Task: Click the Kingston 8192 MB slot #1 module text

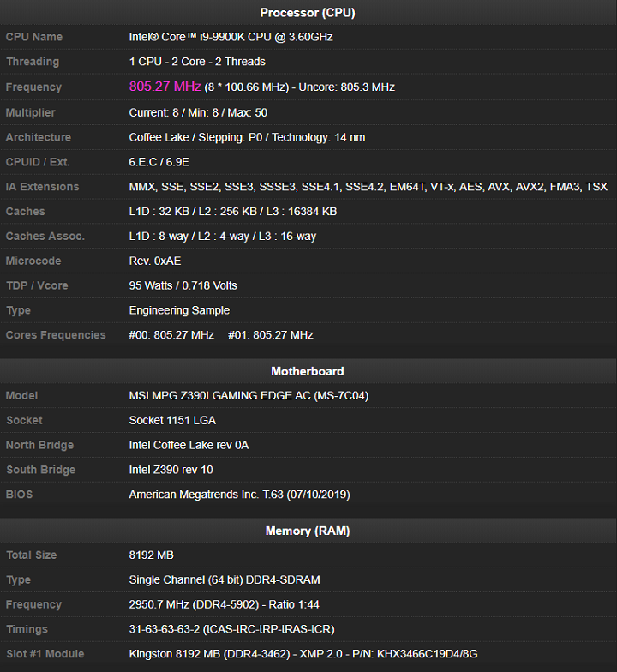Action: 303,654
